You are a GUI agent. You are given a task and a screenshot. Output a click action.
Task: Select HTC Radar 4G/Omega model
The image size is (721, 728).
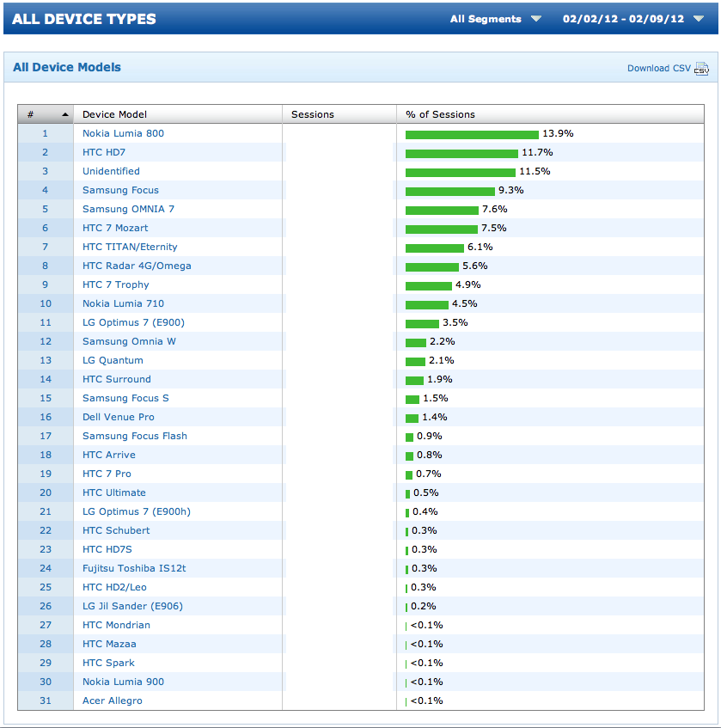click(x=137, y=266)
